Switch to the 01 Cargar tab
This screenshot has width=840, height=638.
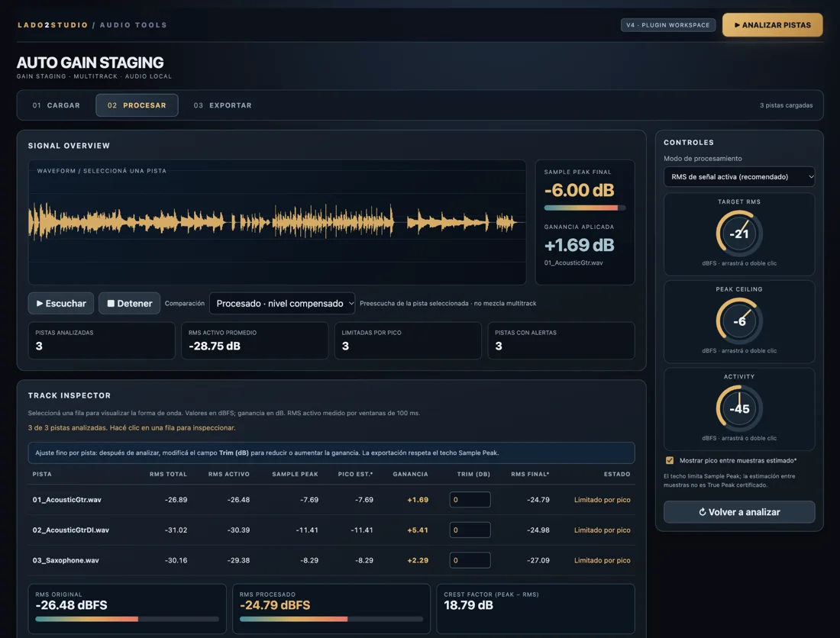[x=57, y=105]
